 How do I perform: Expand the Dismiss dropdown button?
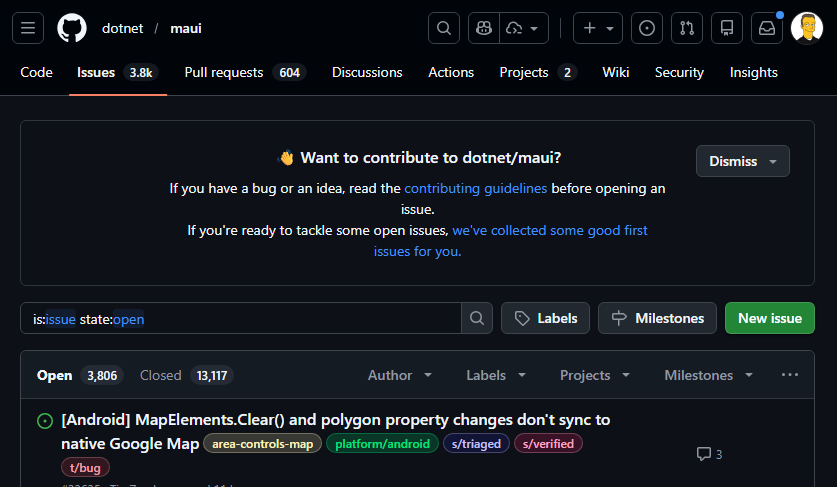743,161
